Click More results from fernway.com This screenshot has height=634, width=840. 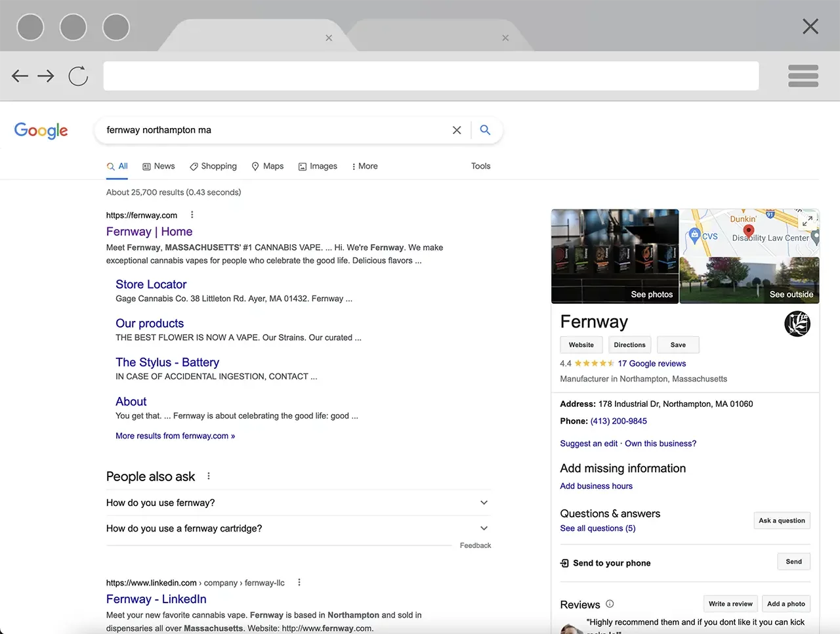[175, 436]
